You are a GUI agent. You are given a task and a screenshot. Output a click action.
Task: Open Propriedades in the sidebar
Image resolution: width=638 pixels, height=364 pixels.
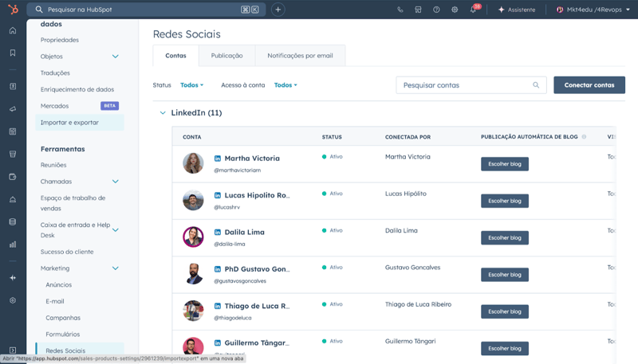click(x=59, y=40)
